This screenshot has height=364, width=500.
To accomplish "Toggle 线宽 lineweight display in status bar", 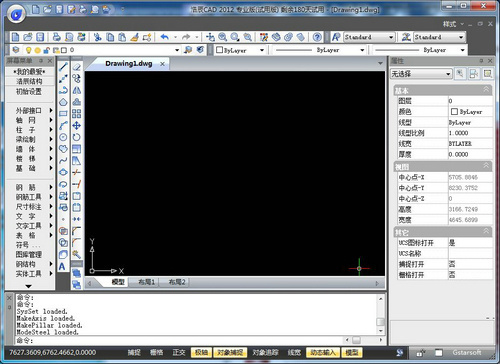I will 294,352.
